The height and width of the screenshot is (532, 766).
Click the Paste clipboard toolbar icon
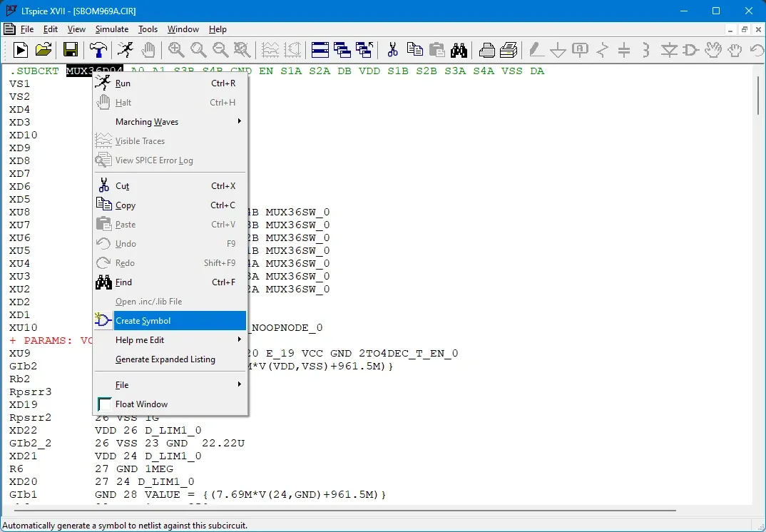[x=436, y=50]
